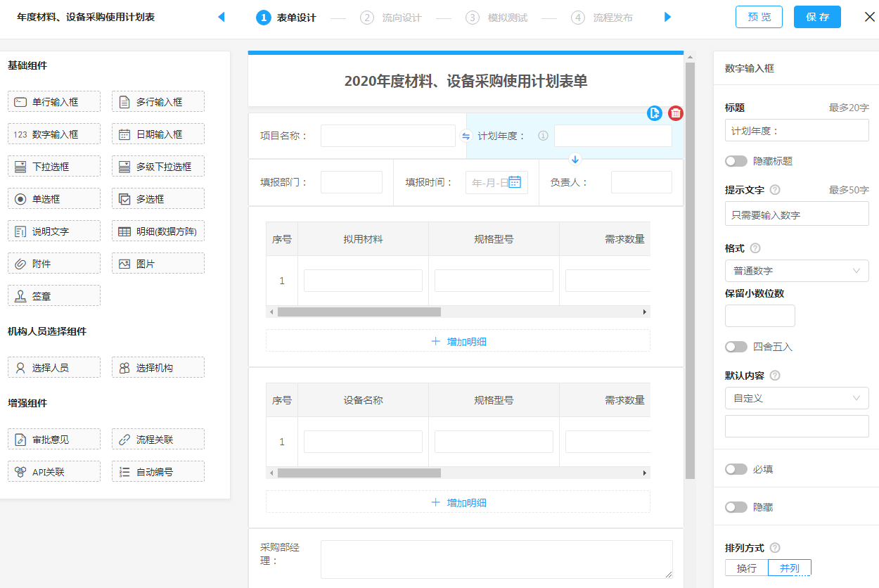Click the help icon next to 格式

(x=755, y=248)
